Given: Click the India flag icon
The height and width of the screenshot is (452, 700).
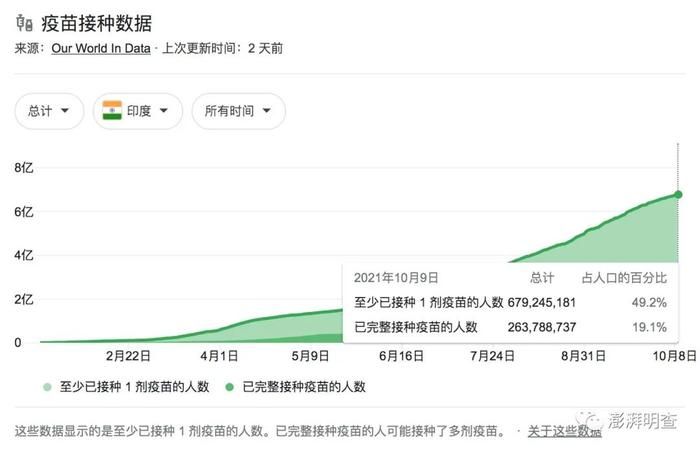Looking at the screenshot, I should [x=112, y=111].
